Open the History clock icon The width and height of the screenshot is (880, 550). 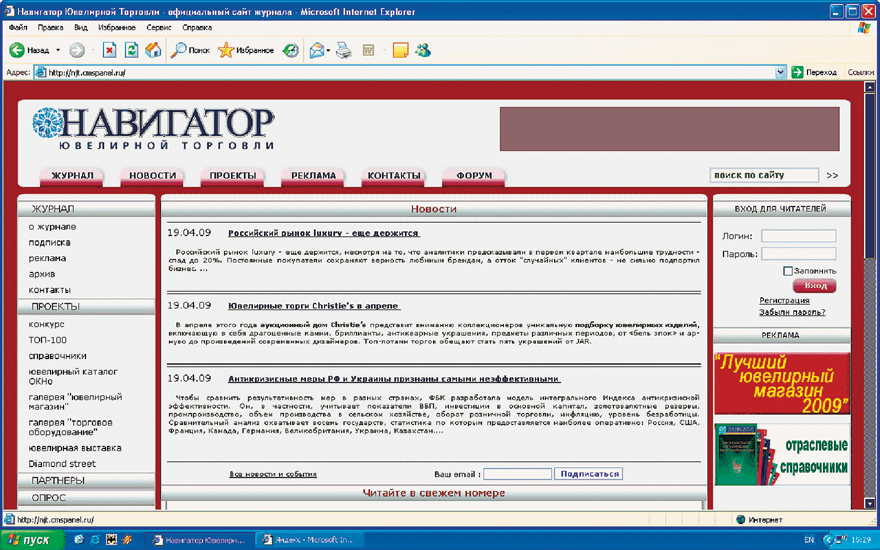[290, 51]
